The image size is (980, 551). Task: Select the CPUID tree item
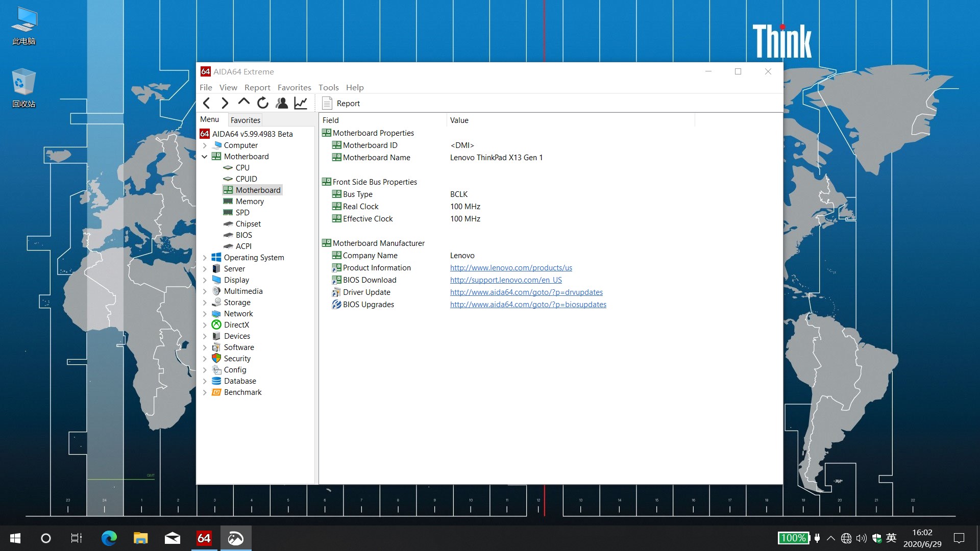tap(246, 179)
